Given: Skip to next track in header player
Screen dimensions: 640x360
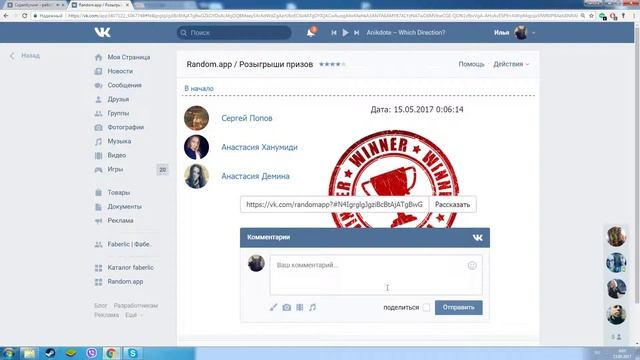Looking at the screenshot, I should tap(356, 33).
